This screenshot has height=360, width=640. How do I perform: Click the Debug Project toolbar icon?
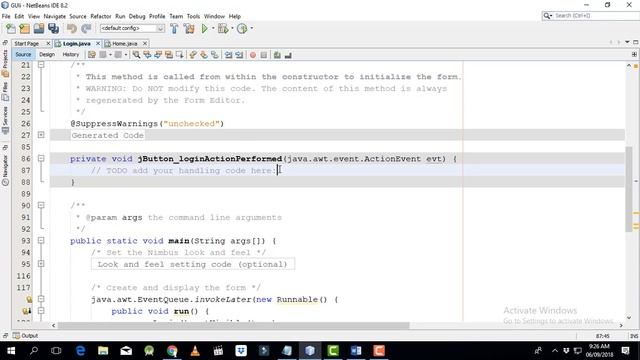click(223, 29)
